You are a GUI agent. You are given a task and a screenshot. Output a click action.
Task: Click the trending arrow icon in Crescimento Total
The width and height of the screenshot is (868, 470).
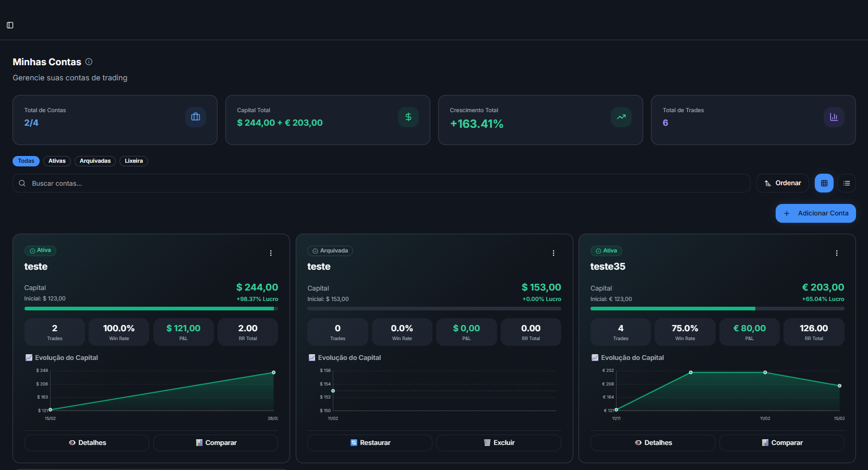click(621, 117)
